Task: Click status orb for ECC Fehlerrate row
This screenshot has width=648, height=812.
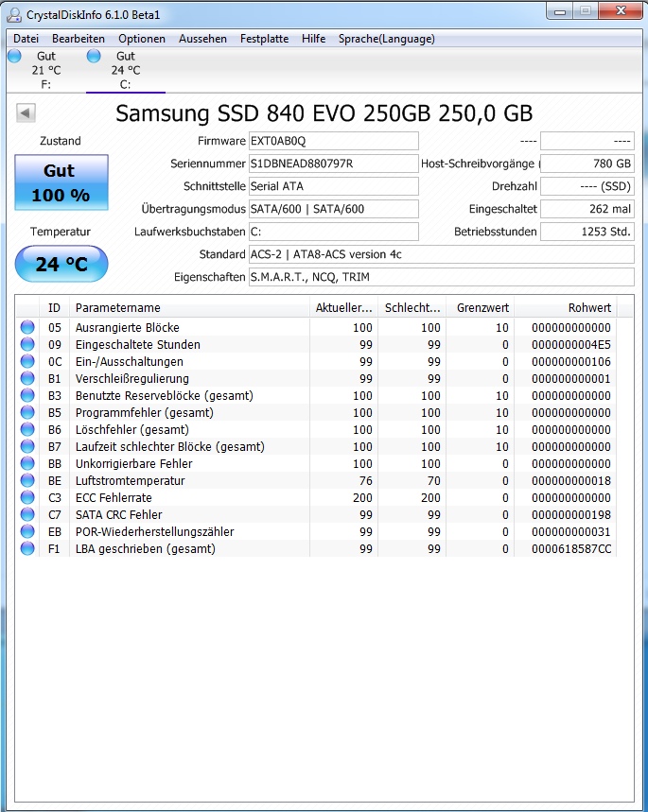Action: (27, 497)
